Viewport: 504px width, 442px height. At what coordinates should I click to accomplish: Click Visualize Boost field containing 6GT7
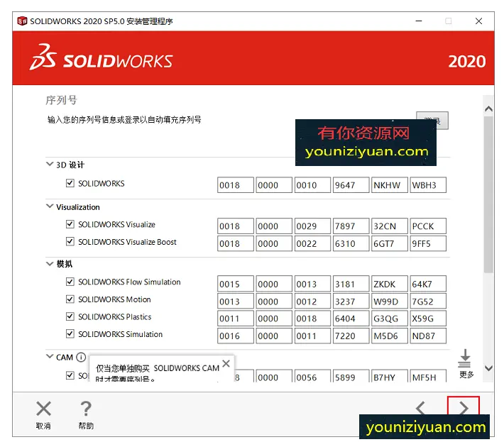tap(390, 243)
